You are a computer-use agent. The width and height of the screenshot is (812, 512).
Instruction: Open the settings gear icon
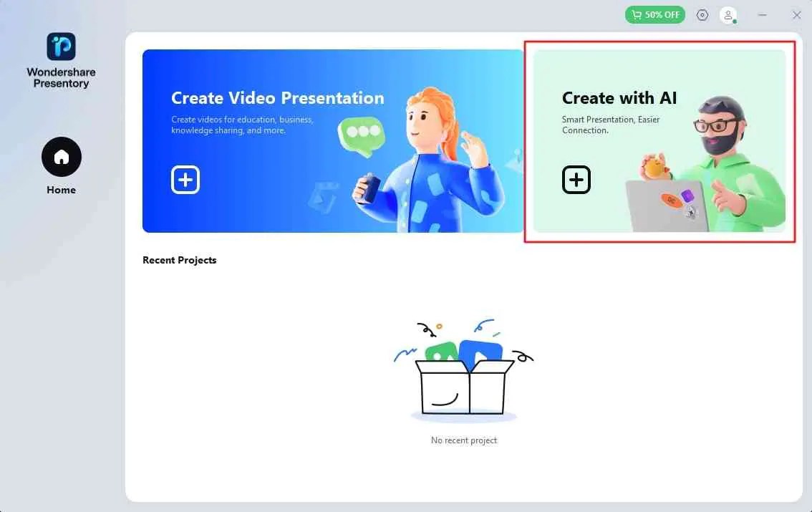click(x=702, y=14)
